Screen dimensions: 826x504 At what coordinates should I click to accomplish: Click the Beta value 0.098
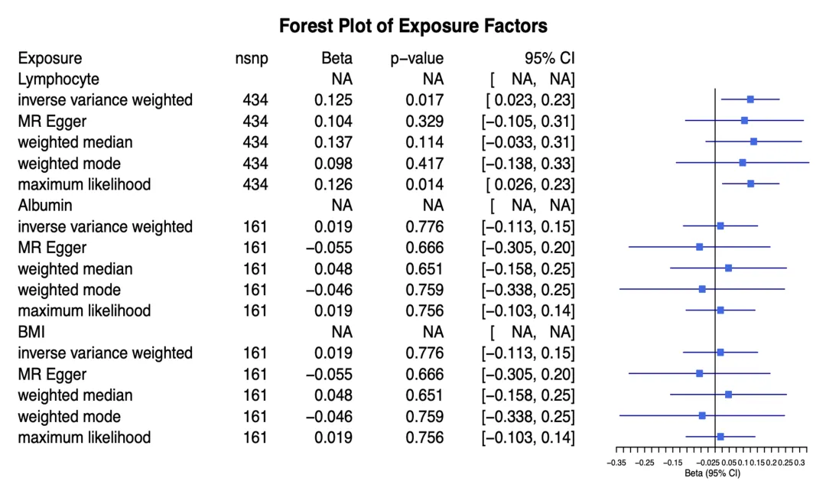tap(333, 164)
